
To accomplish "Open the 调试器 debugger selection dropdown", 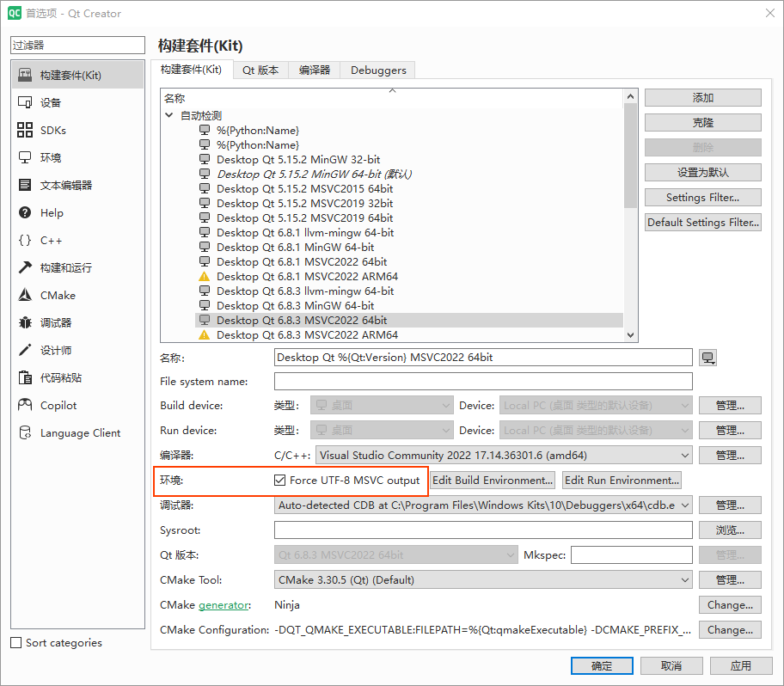I will [x=483, y=505].
